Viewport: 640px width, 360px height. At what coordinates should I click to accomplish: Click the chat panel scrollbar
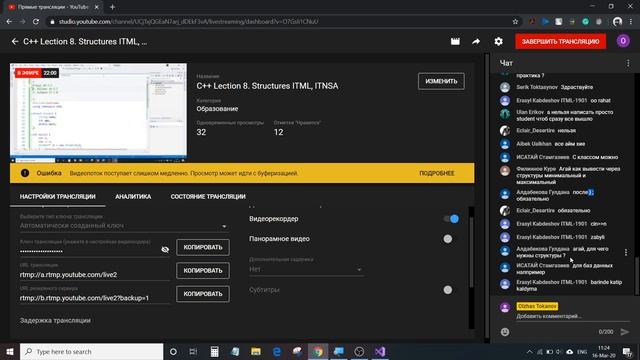tap(637, 275)
